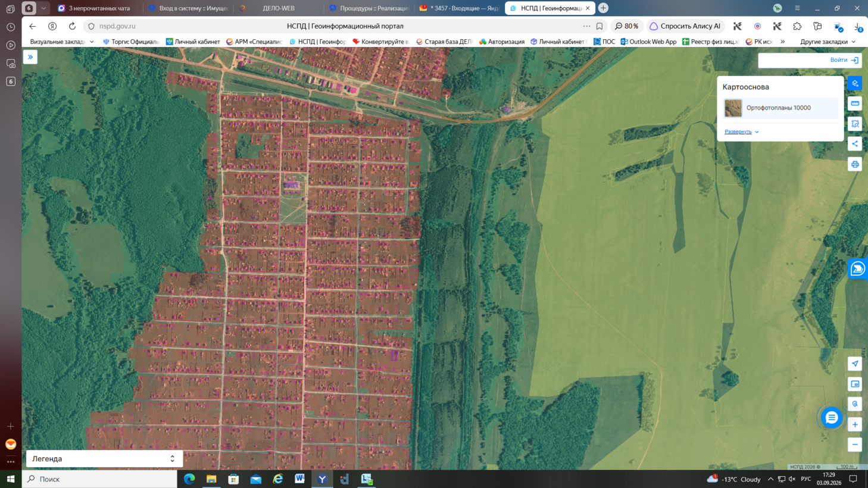Zoom in the map with plus
Screen dimensions: 868x488
(x=855, y=424)
